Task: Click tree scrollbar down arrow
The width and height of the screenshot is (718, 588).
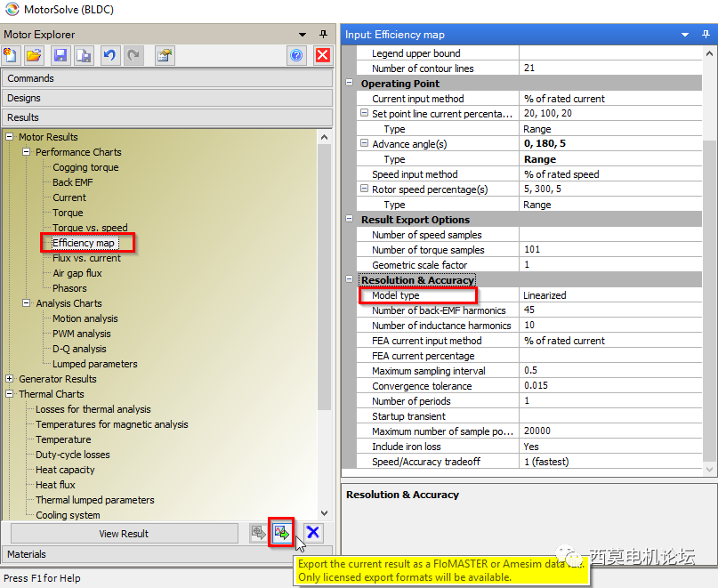Action: (x=324, y=513)
